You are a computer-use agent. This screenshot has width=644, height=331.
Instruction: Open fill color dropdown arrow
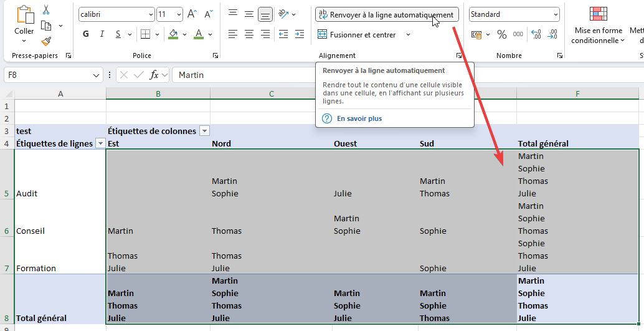(184, 34)
